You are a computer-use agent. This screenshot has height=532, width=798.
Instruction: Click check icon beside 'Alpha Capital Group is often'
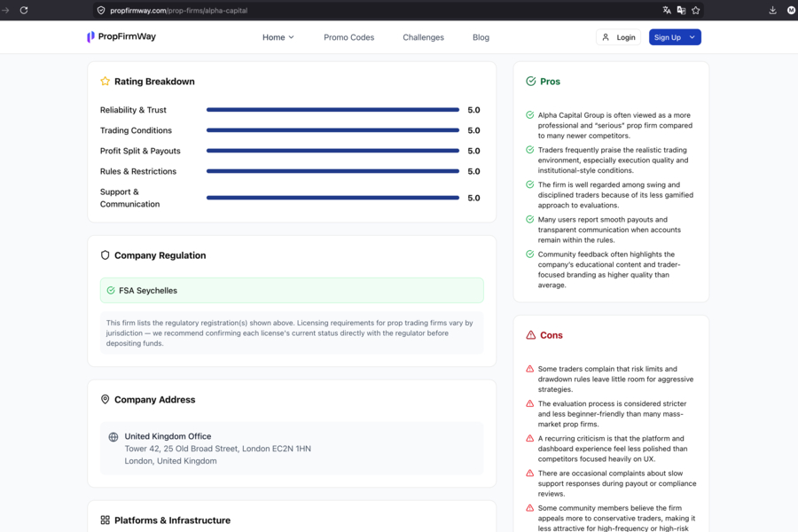point(530,115)
